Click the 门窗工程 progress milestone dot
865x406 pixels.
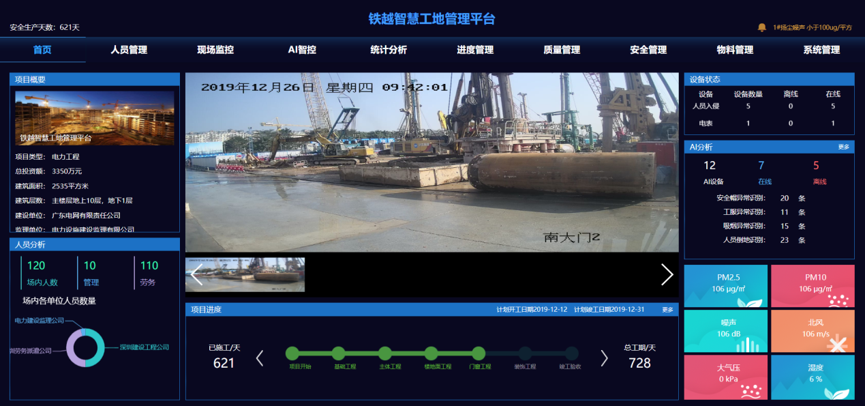[478, 353]
